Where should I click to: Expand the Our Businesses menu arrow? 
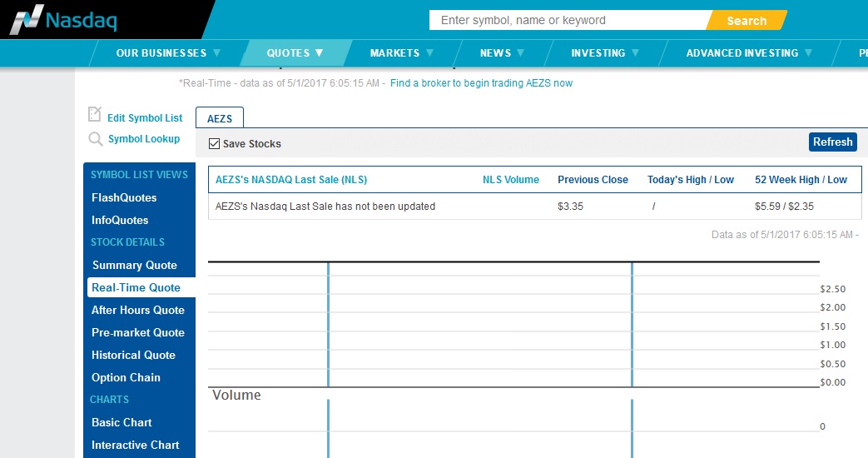pos(216,52)
